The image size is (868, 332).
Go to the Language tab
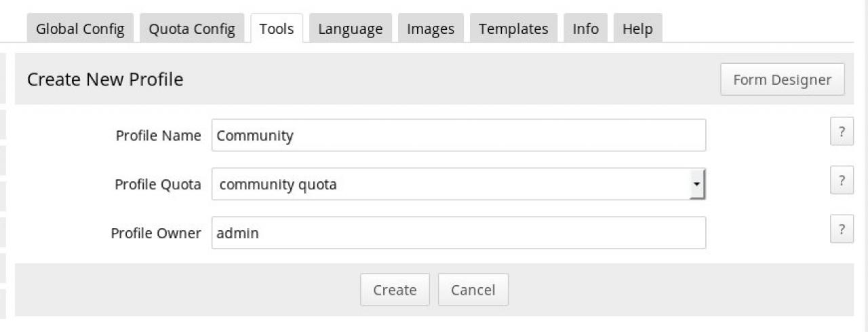click(x=350, y=29)
